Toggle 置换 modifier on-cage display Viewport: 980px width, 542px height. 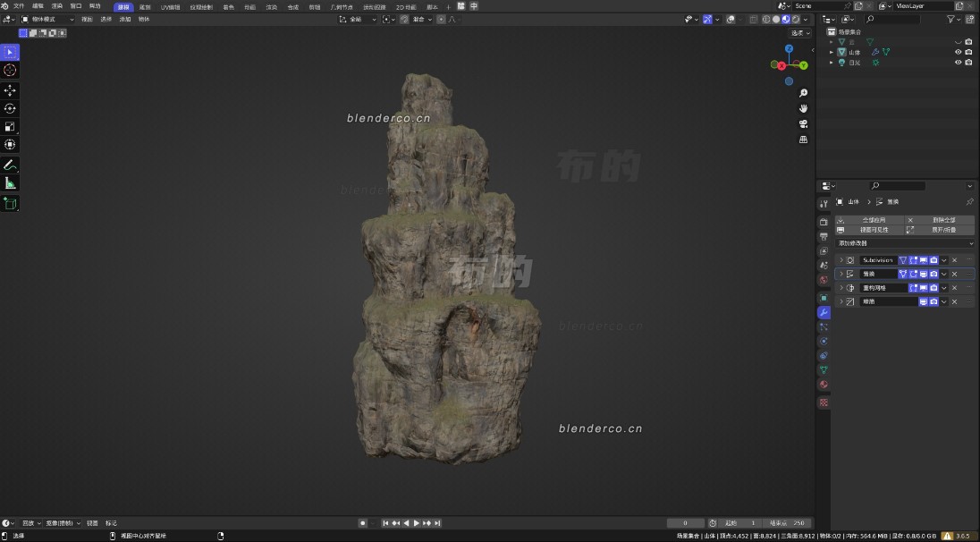(x=902, y=274)
